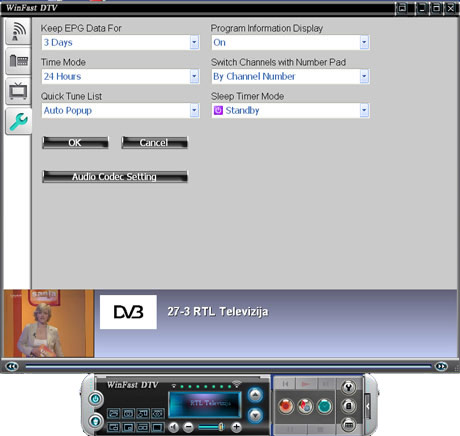
Task: Cancel the settings changes
Action: click(154, 143)
